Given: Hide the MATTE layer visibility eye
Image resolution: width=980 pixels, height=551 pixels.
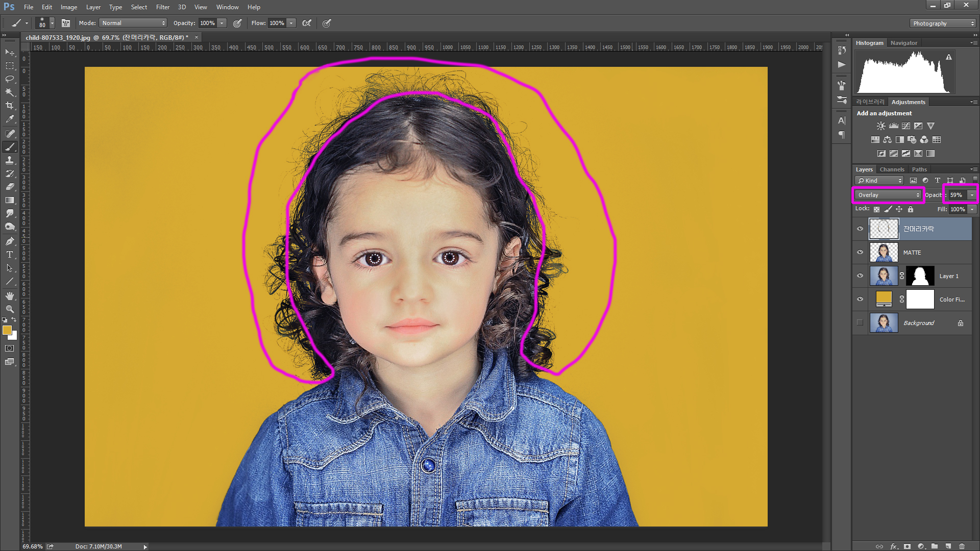Looking at the screenshot, I should [x=860, y=253].
